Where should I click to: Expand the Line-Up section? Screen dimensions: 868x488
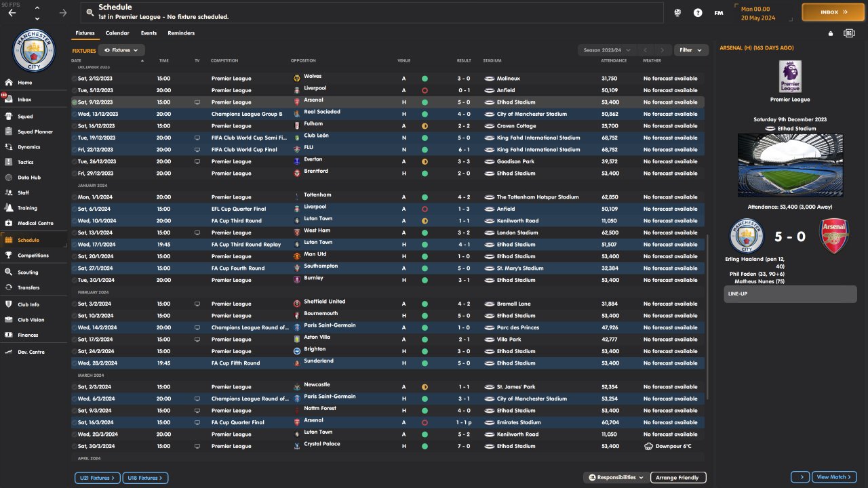[x=790, y=294]
